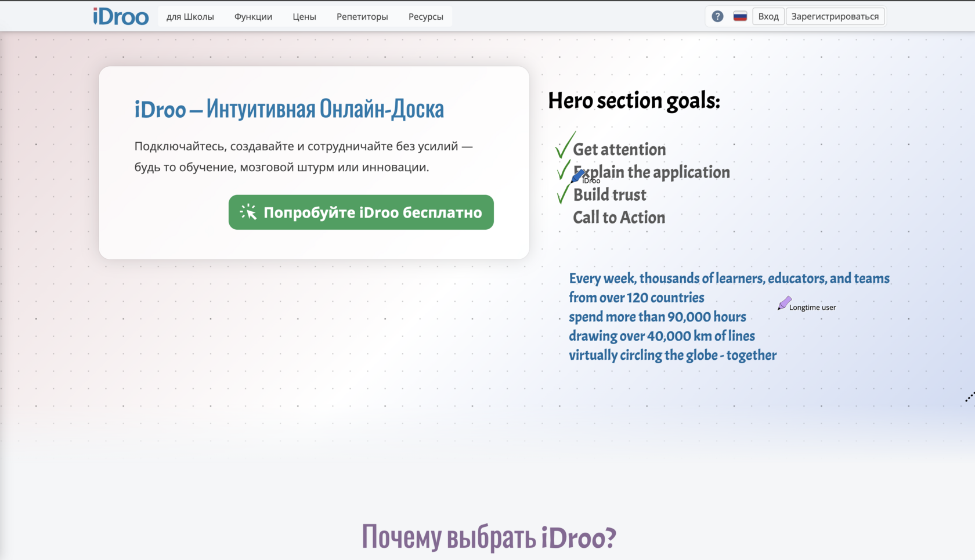
Task: Click the purple Longtime user pencil cursor
Action: pyautogui.click(x=785, y=303)
